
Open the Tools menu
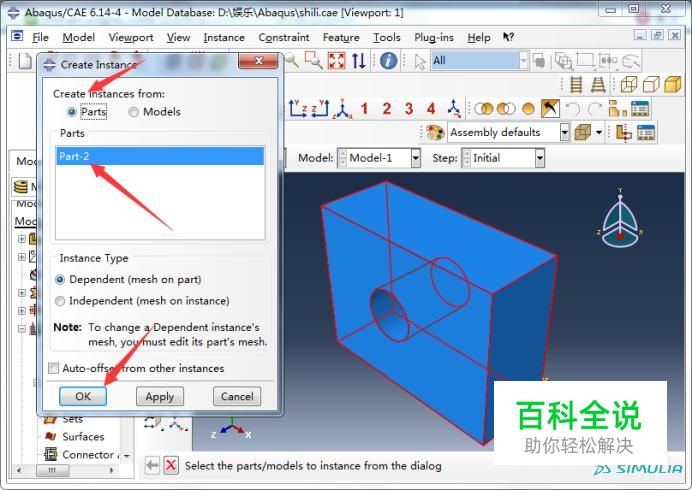click(x=387, y=38)
